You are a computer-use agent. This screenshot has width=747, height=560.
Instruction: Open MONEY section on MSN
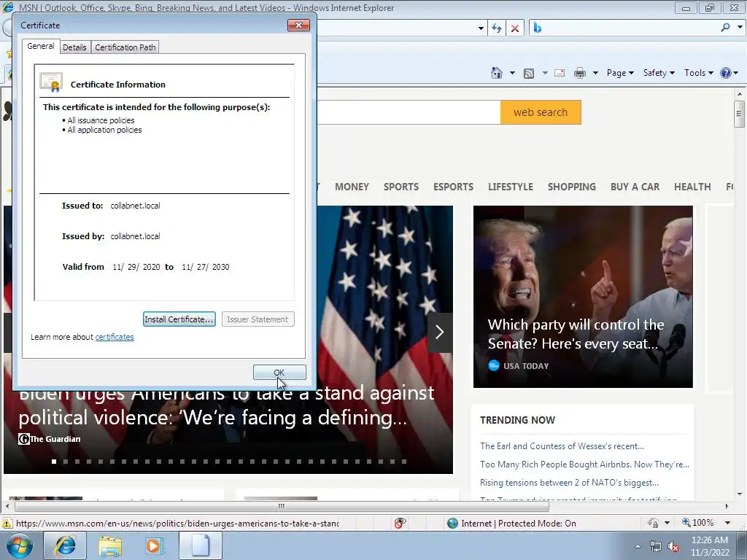point(352,187)
